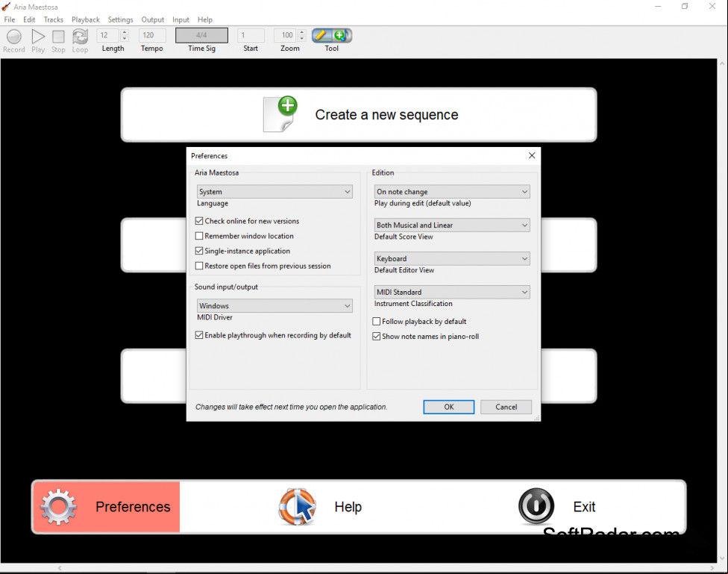
Task: Click the horizontal scrollbar left arrow
Action: pyautogui.click(x=60, y=568)
